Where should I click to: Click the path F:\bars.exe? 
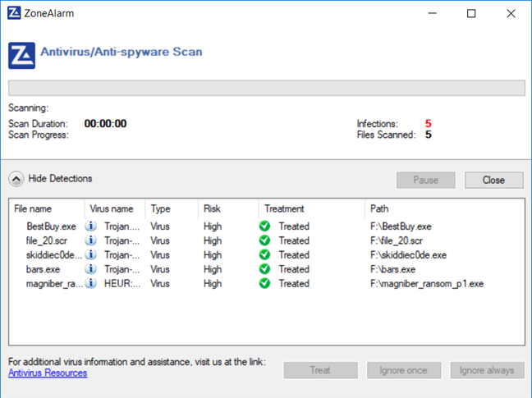click(392, 269)
